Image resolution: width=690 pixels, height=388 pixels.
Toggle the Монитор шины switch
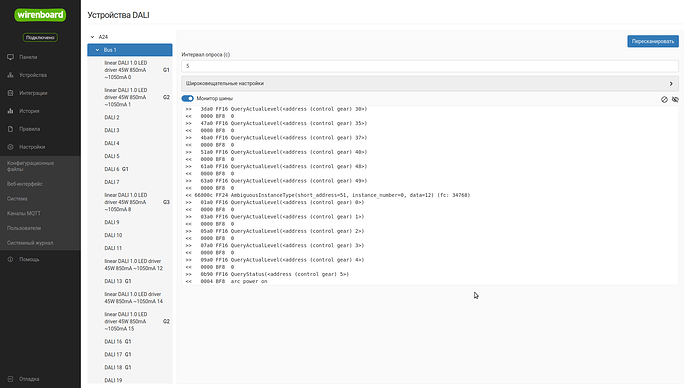187,99
